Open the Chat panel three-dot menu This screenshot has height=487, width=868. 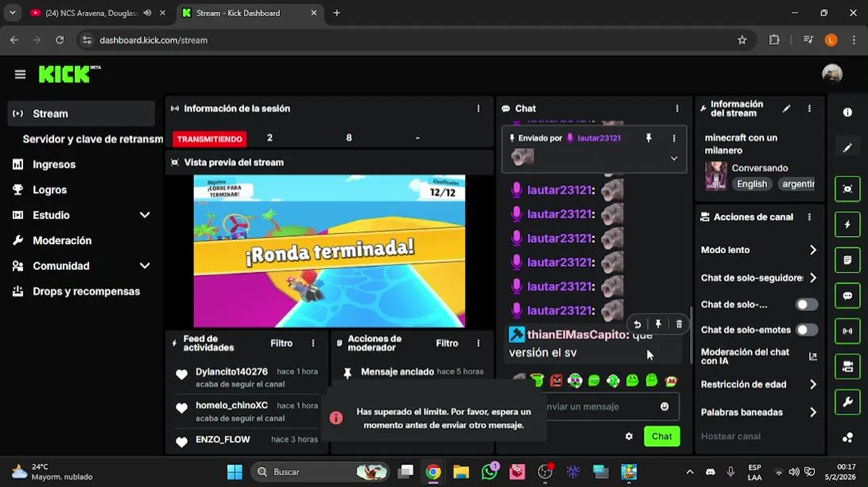[x=677, y=108]
